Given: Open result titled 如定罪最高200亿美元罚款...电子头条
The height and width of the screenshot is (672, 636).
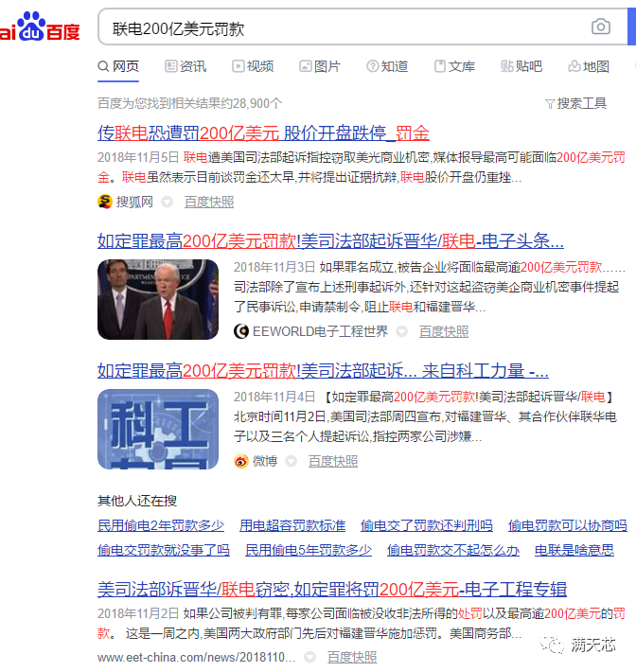Looking at the screenshot, I should pyautogui.click(x=330, y=240).
